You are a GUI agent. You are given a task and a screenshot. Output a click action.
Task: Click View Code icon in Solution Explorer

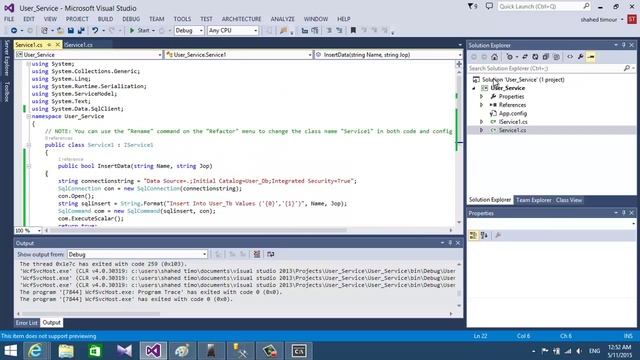point(570,57)
